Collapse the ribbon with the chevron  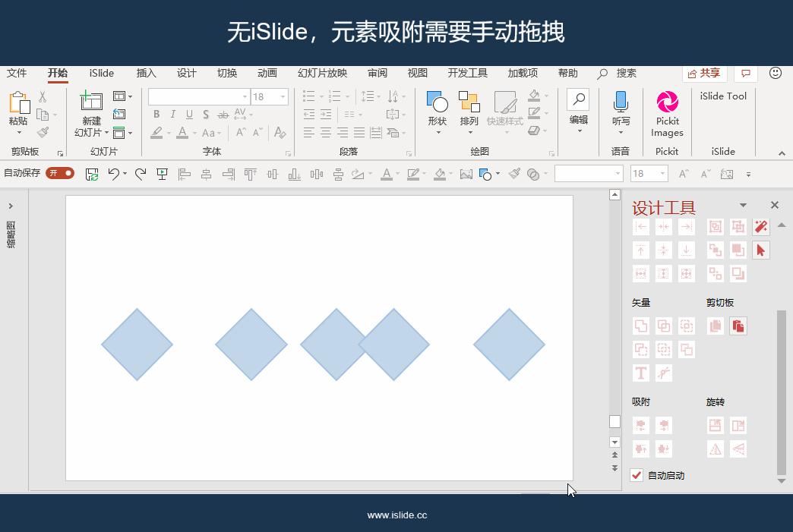tap(782, 153)
